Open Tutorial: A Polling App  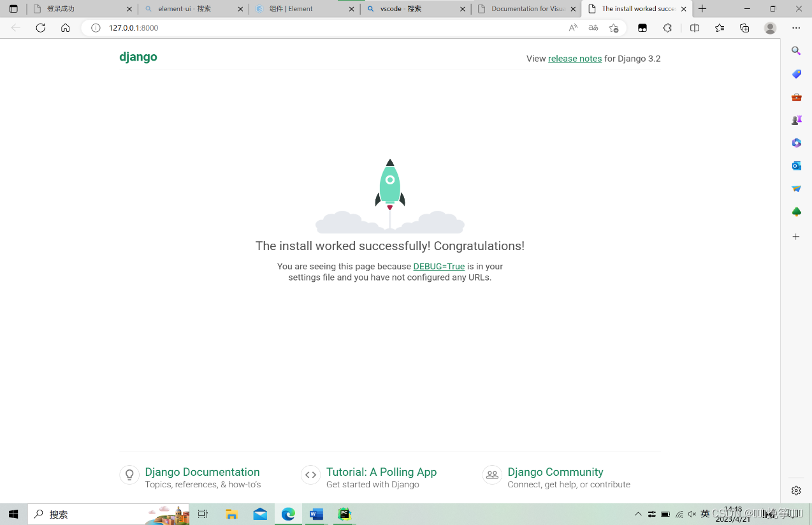pos(381,472)
